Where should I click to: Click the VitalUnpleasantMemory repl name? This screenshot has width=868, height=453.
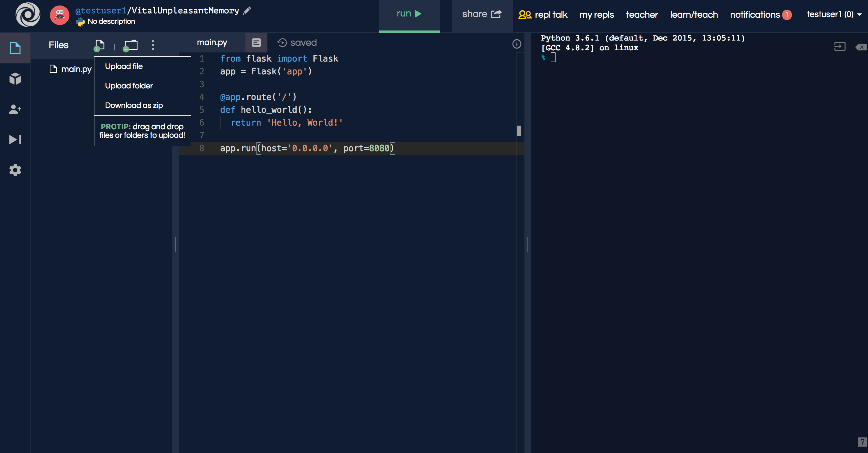click(185, 11)
